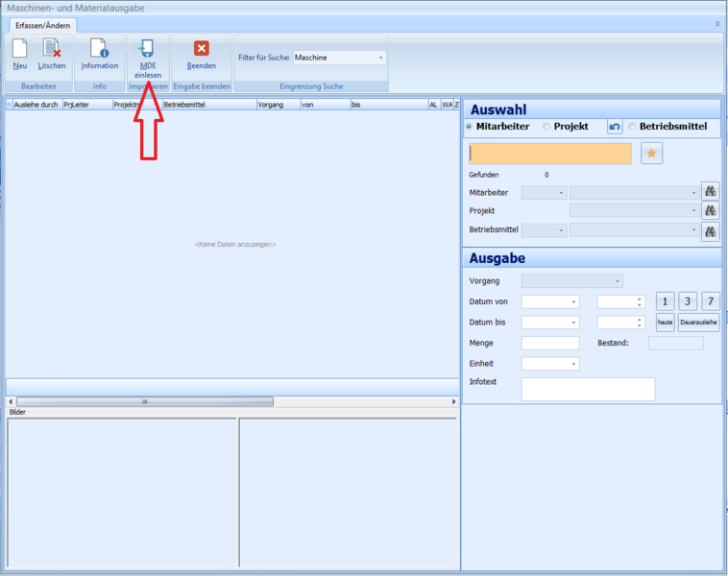Click the blue undo arrow icon

615,127
